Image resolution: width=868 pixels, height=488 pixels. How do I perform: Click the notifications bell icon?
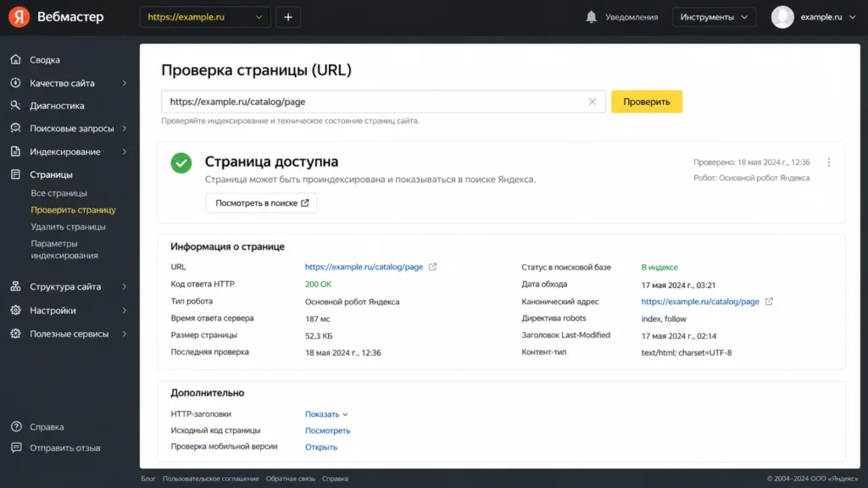(591, 17)
